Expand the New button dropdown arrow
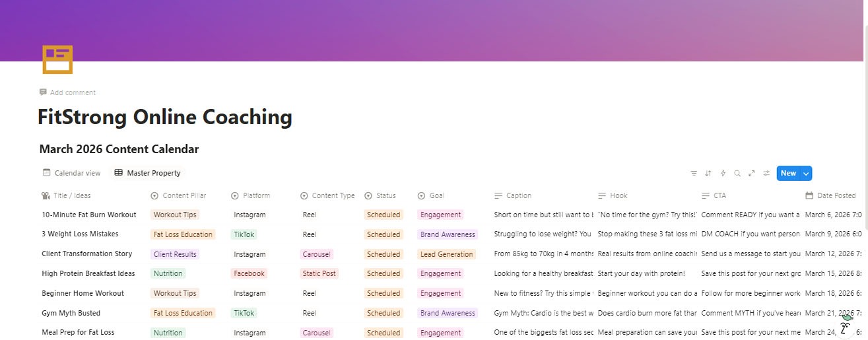The width and height of the screenshot is (868, 340). (x=806, y=173)
